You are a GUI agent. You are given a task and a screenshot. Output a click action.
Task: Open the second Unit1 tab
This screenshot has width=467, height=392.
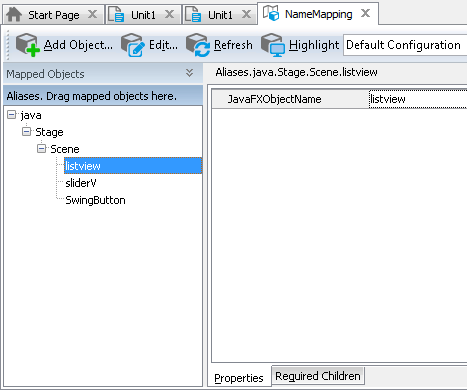point(220,15)
